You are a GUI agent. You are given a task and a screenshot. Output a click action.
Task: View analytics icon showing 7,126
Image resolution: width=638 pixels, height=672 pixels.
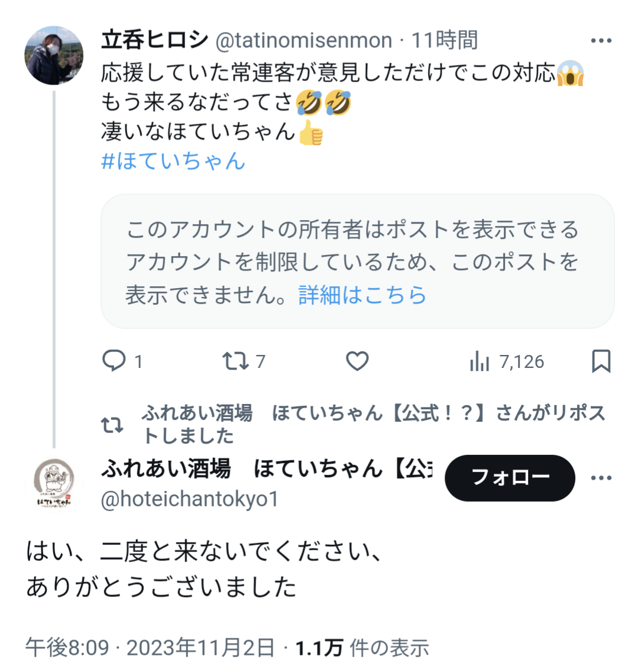(479, 361)
